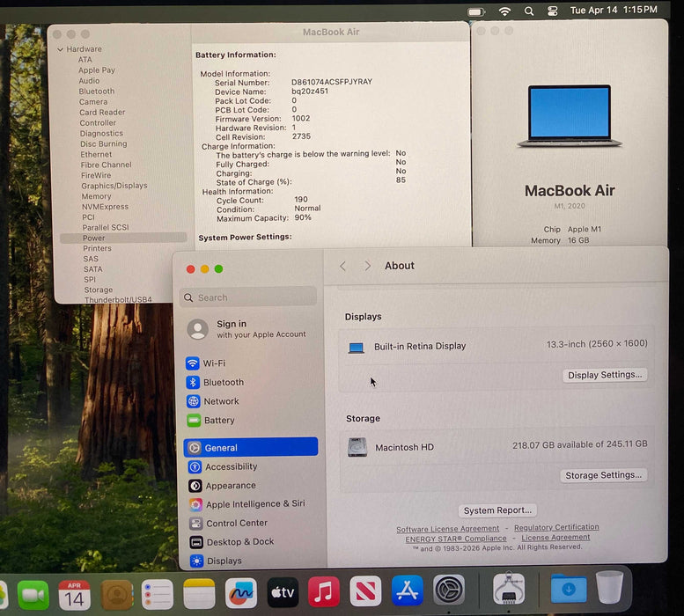Open Regulatory Certification link
684x616 pixels.
[x=556, y=527]
